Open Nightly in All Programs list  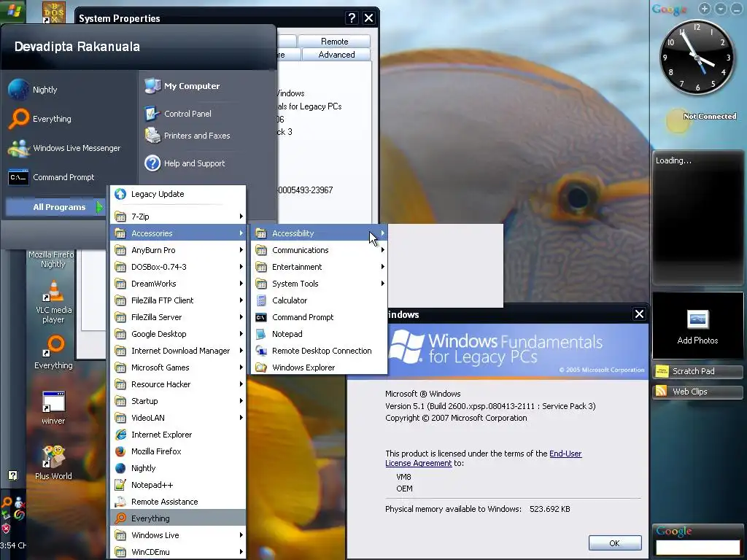tap(178, 468)
